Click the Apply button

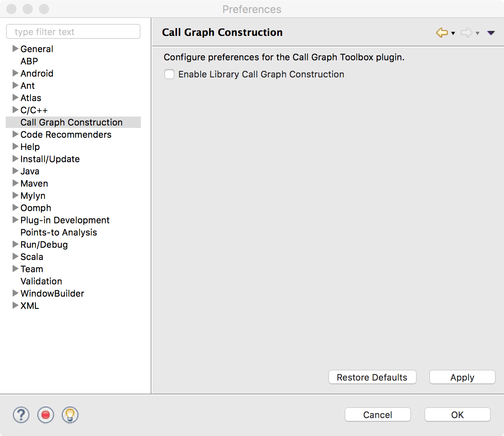click(462, 377)
